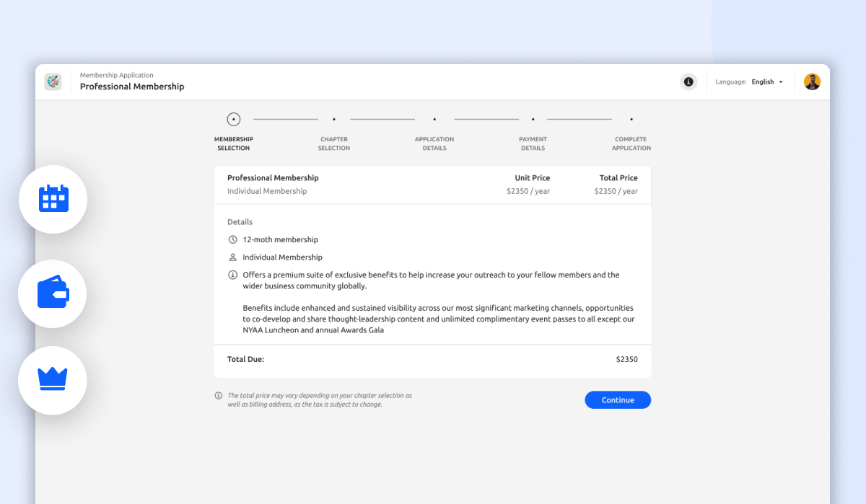
Task: Open the user profile avatar
Action: [812, 82]
